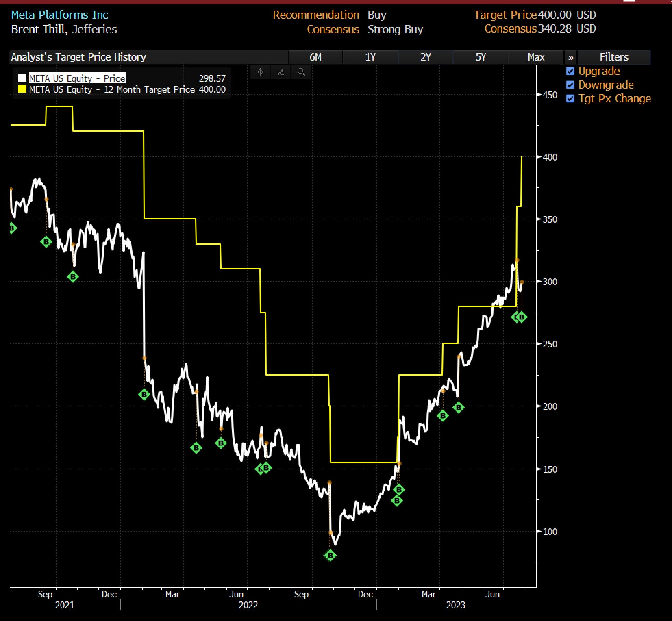This screenshot has width=672, height=621.
Task: Select the 5Y range button
Action: pos(481,57)
